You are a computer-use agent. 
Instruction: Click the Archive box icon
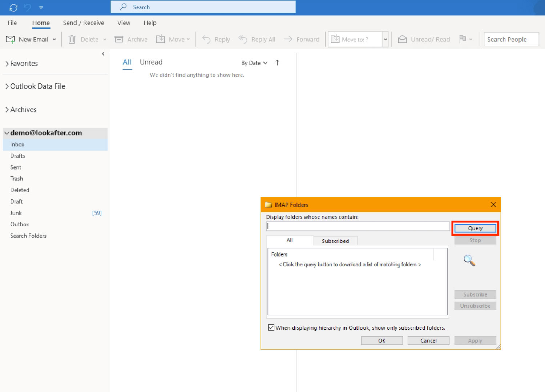[119, 39]
